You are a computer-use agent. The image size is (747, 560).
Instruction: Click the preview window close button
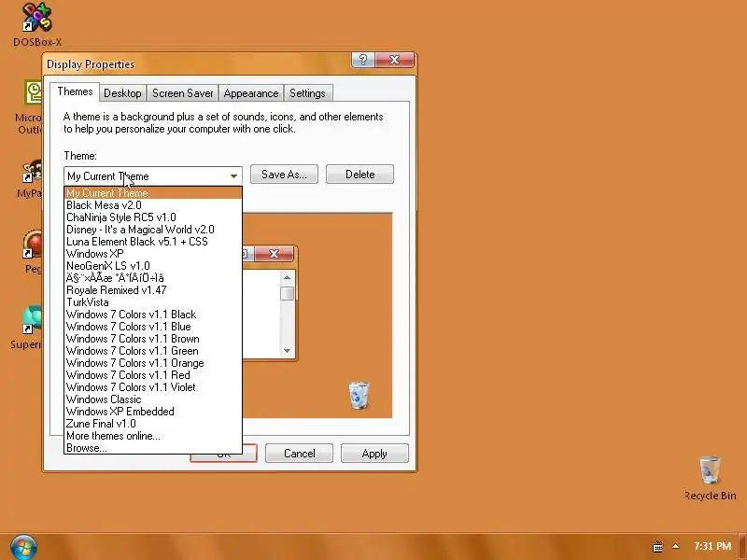click(x=274, y=254)
